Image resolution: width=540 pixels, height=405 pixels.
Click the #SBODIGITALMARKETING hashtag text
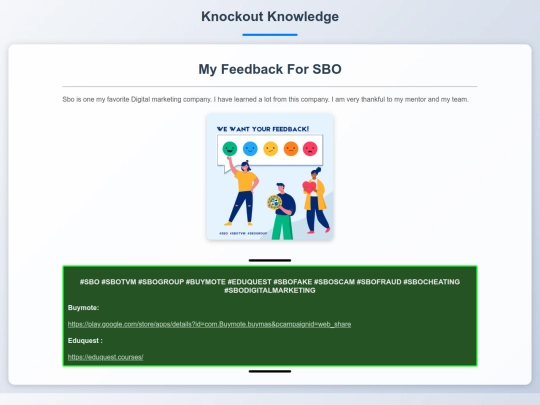pyautogui.click(x=270, y=290)
